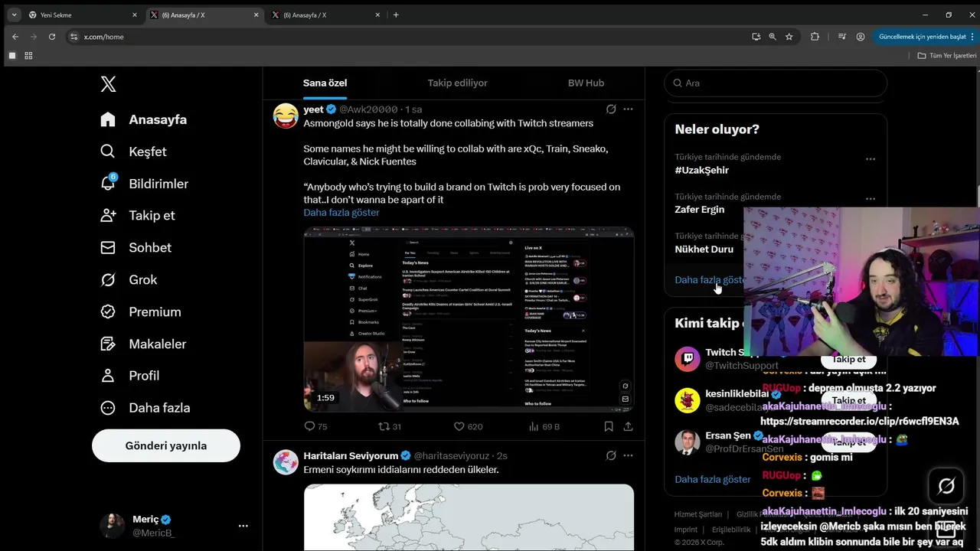Click Grok icon on Haritaları Seviyorum post
The height and width of the screenshot is (551, 980).
pyautogui.click(x=611, y=455)
